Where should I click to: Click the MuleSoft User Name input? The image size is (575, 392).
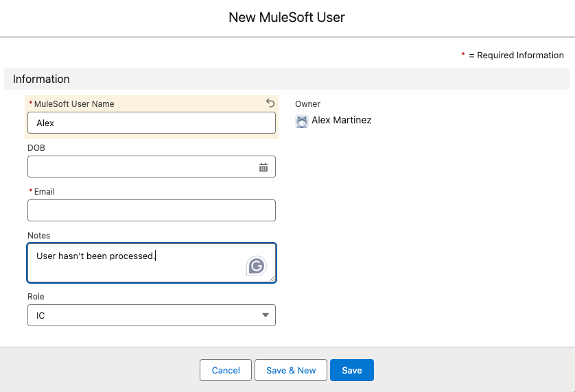(x=152, y=123)
